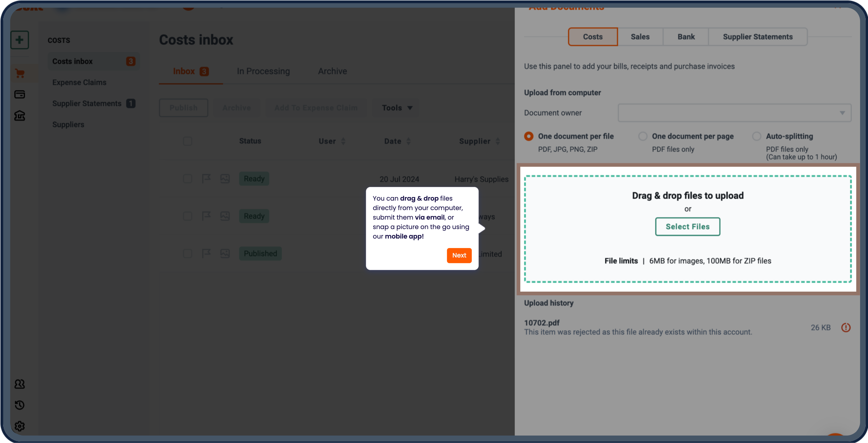This screenshot has height=443, width=868.
Task: Flag the first Ready document row
Action: pyautogui.click(x=207, y=179)
